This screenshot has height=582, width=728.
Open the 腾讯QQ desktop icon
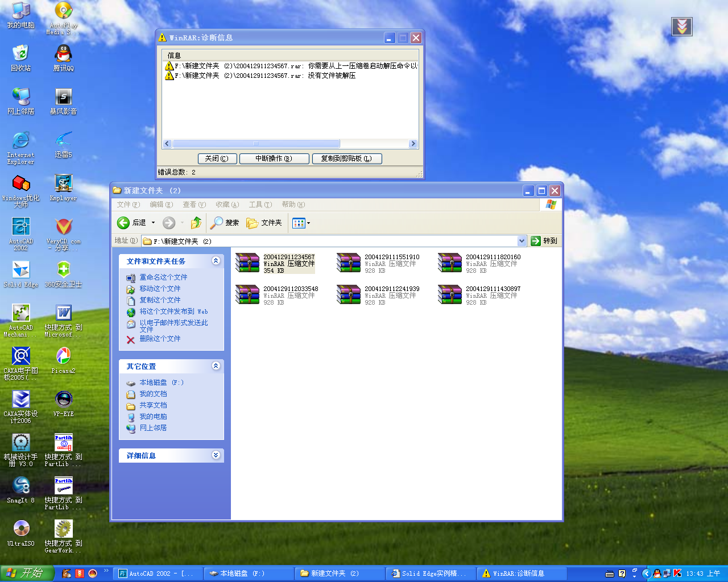[63, 58]
